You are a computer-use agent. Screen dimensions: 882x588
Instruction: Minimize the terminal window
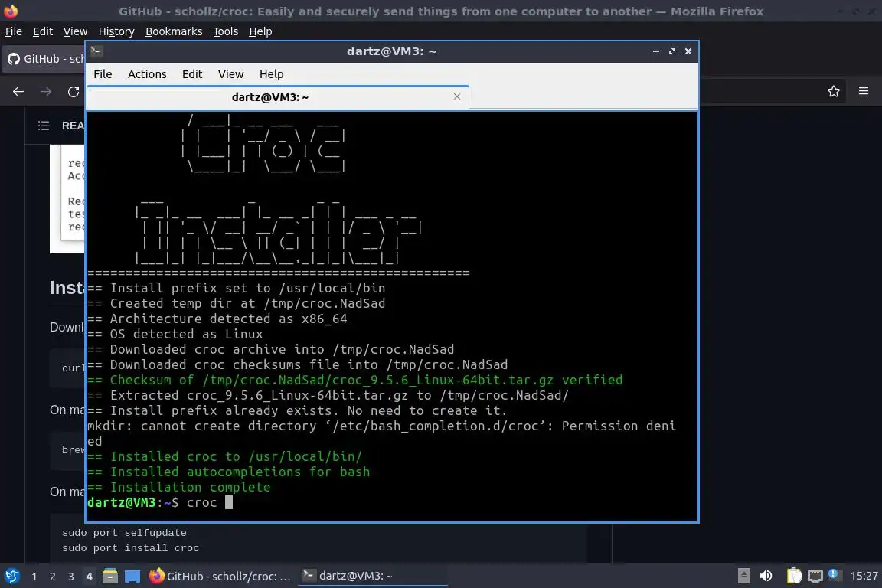(x=656, y=51)
